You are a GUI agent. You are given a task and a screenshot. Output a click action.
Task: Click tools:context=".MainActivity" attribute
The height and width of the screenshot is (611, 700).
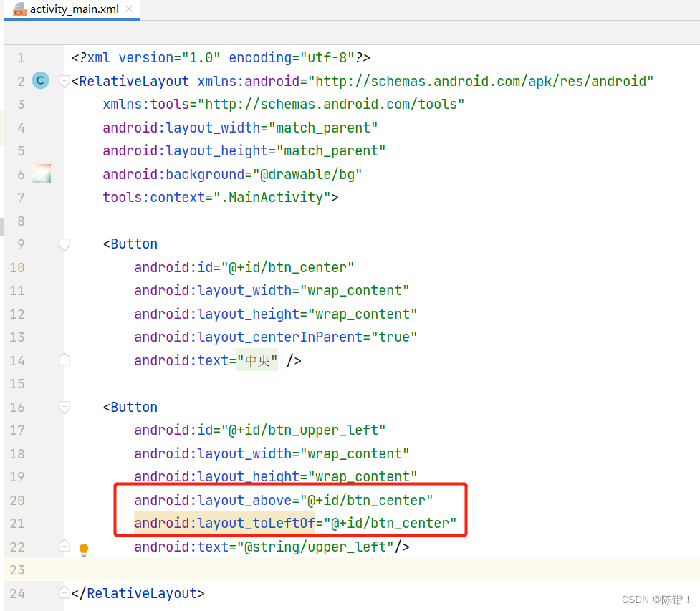[x=216, y=197]
